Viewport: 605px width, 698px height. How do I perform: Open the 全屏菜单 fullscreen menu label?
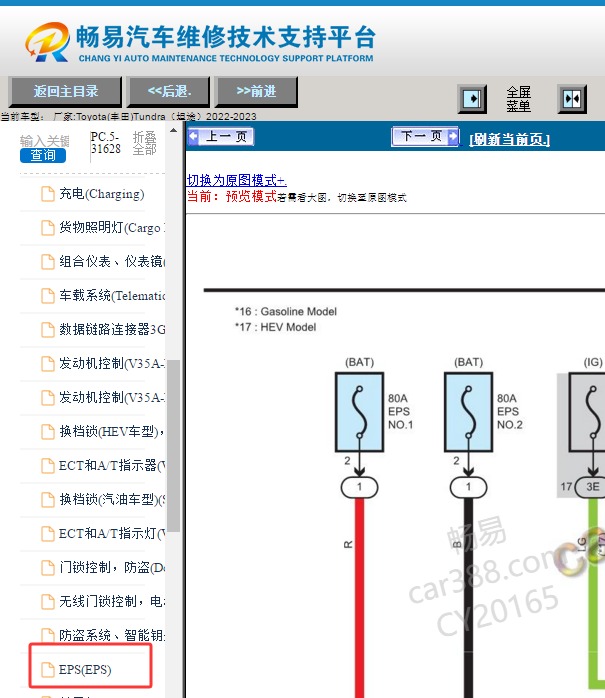click(519, 99)
